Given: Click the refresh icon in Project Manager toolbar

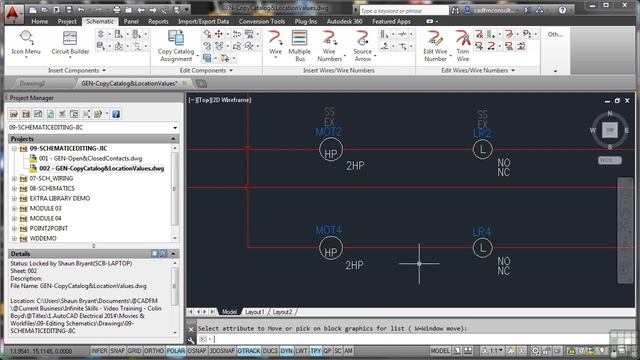Looking at the screenshot, I should (x=50, y=114).
